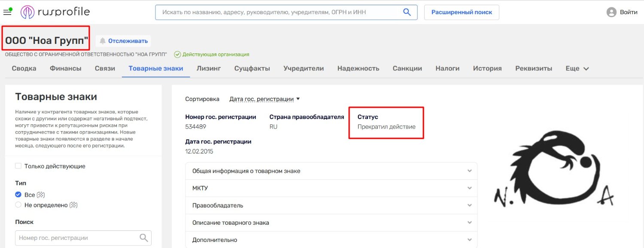Open the Еще tab dropdown

(577, 68)
